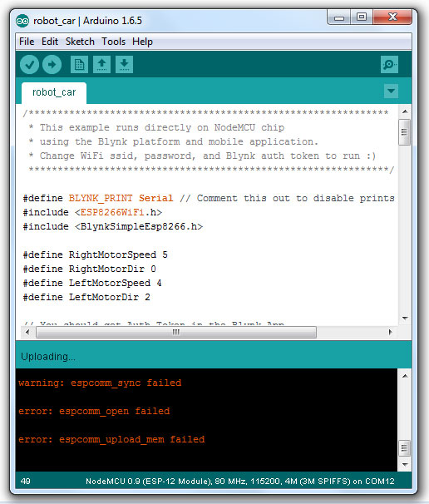Expand the tab options dropdown arrow
The width and height of the screenshot is (429, 504).
(x=391, y=91)
